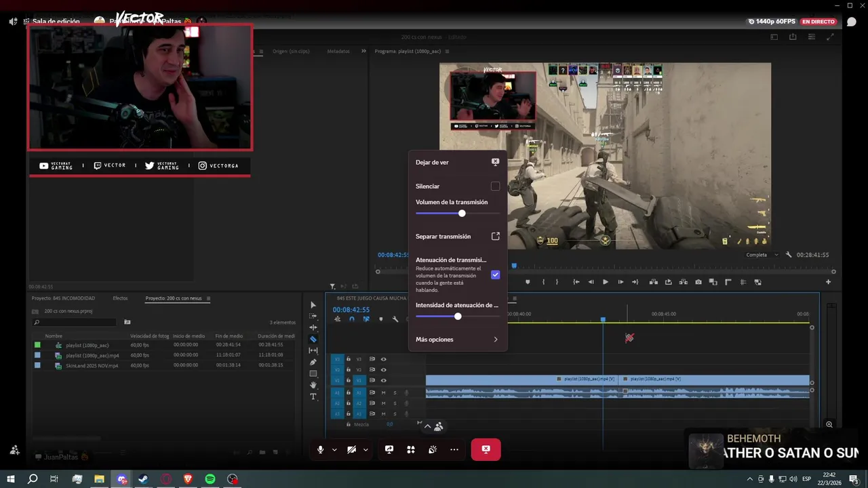Click the blue playhead marker on the timeline ruler

pos(603,319)
